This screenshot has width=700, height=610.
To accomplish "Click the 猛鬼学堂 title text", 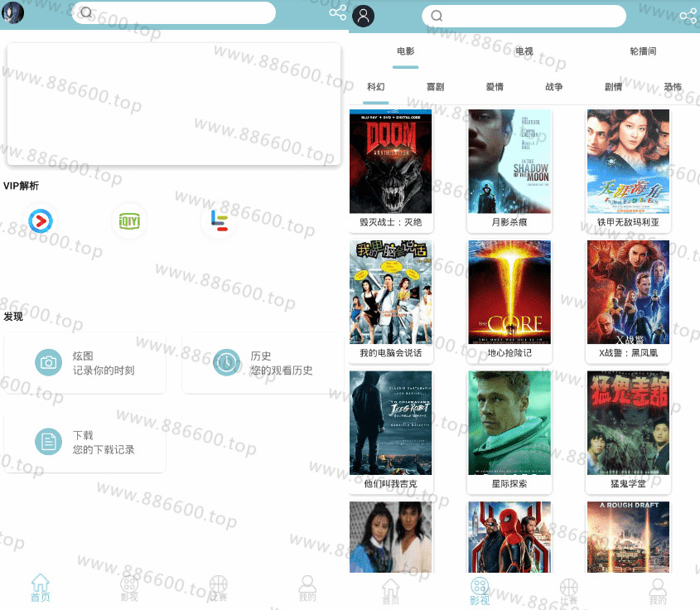I will 628,484.
